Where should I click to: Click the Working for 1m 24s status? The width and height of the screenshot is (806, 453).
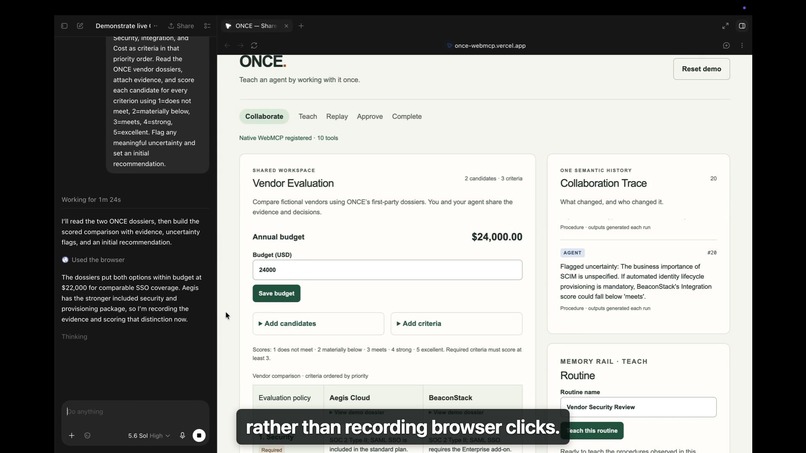[x=91, y=200]
